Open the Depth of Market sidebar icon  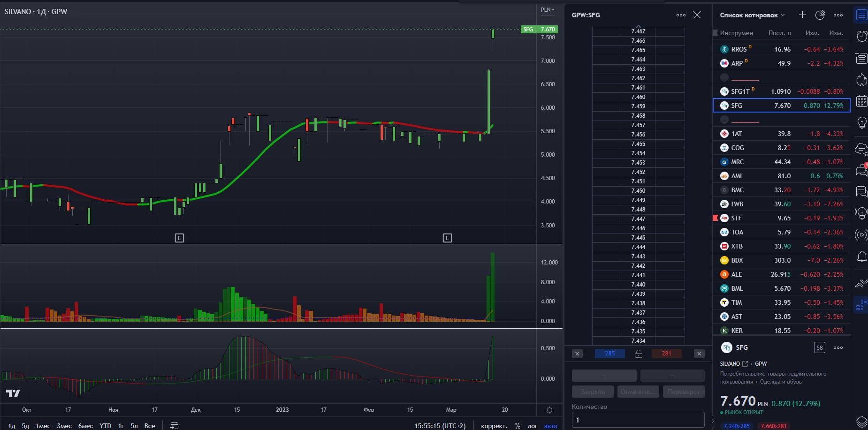pyautogui.click(x=861, y=305)
